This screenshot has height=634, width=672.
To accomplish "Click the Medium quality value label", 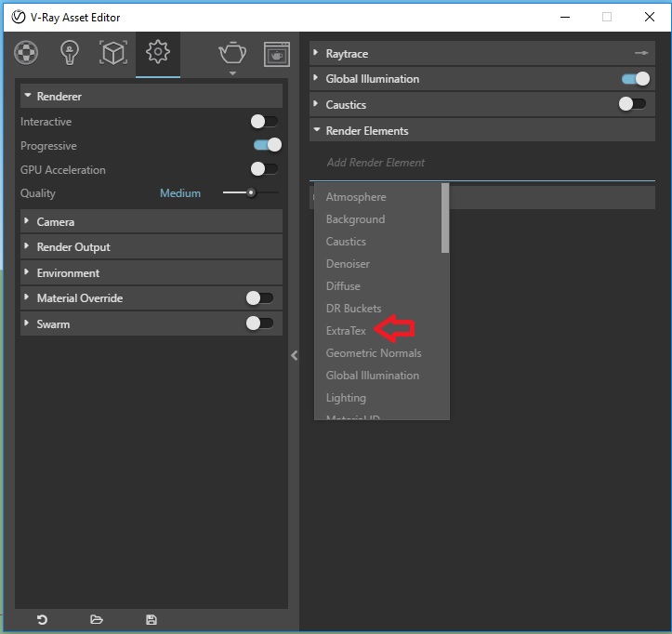I will point(180,193).
